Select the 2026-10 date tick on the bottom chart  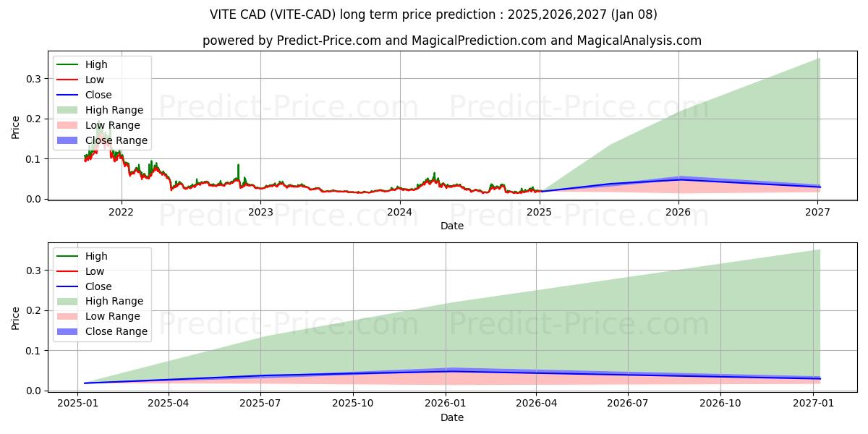(x=721, y=404)
